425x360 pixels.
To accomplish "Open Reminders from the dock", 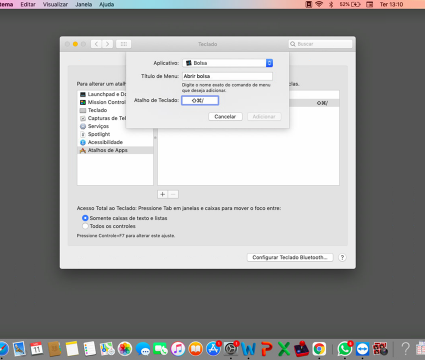I will (x=90, y=349).
